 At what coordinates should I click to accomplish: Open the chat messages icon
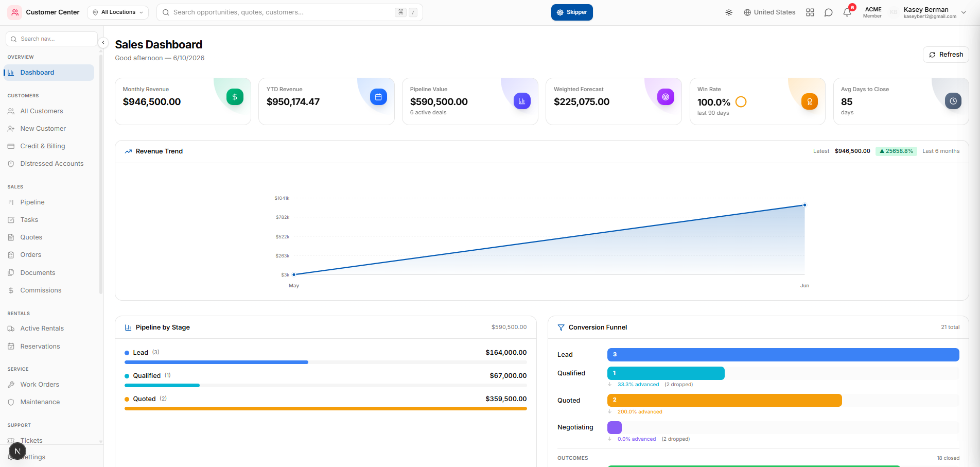coord(828,12)
